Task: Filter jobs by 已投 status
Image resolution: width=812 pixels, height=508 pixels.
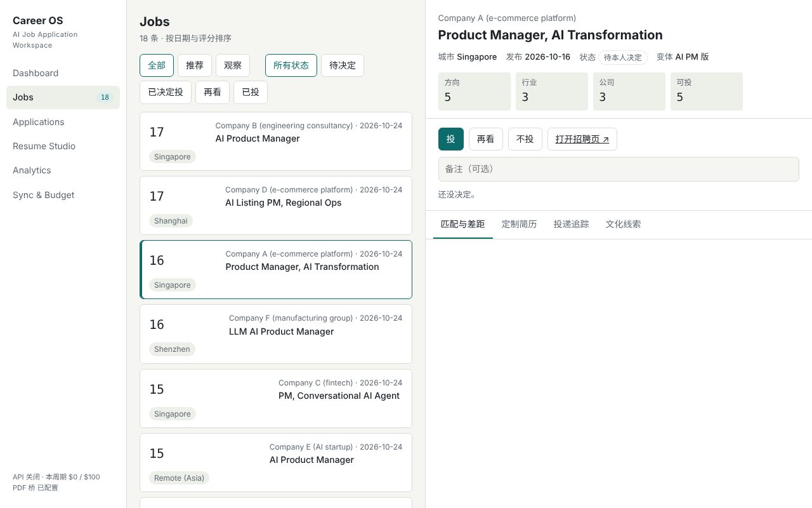Action: coord(251,92)
